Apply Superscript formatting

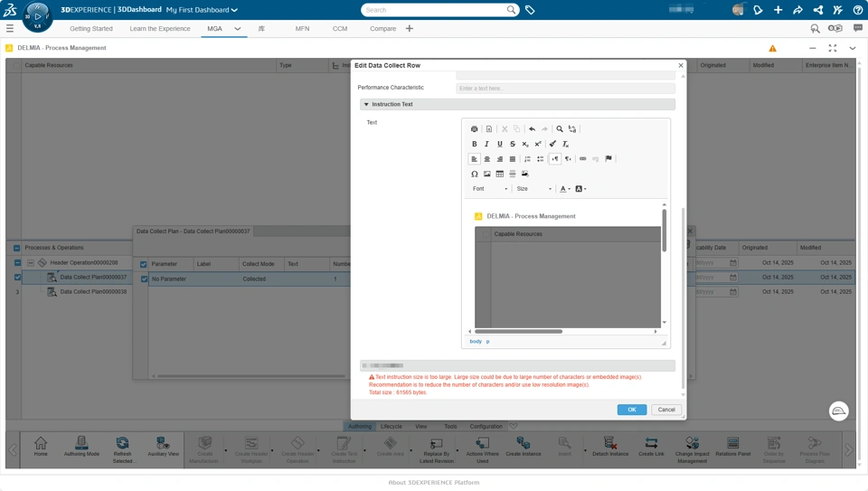coord(537,144)
